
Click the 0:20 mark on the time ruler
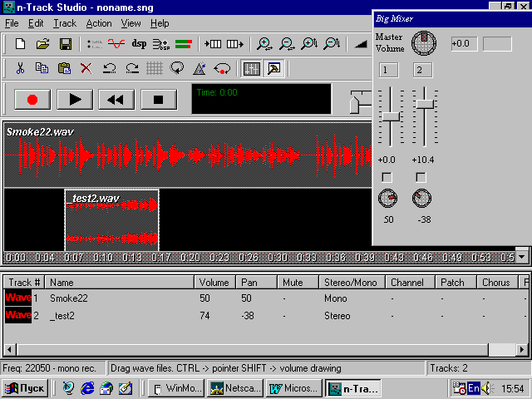190,258
